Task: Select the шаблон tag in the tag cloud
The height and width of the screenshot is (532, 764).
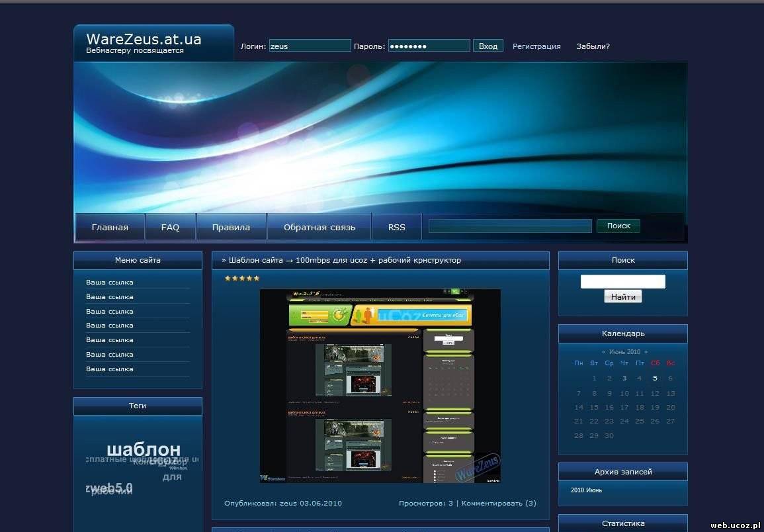Action: tap(143, 451)
